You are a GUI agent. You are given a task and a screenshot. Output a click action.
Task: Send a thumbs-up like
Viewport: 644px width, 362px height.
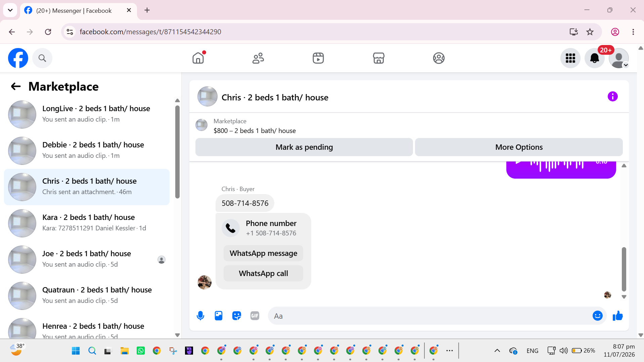pos(618,316)
